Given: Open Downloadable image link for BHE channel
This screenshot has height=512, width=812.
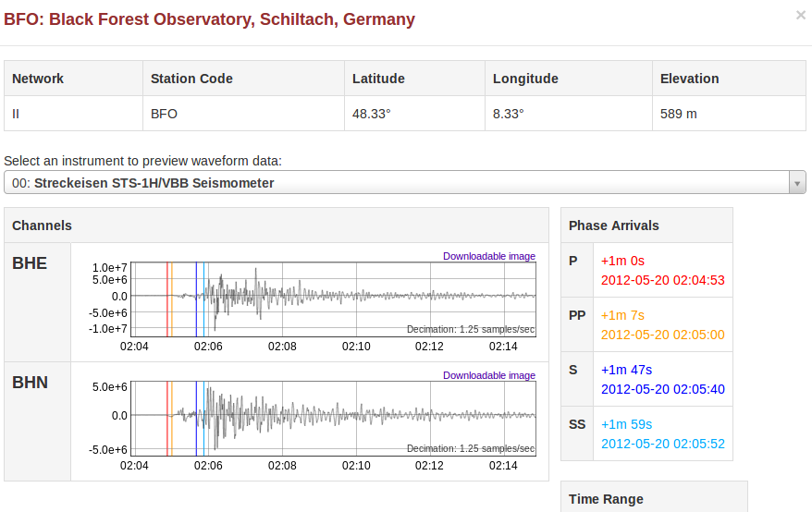Looking at the screenshot, I should click(488, 256).
